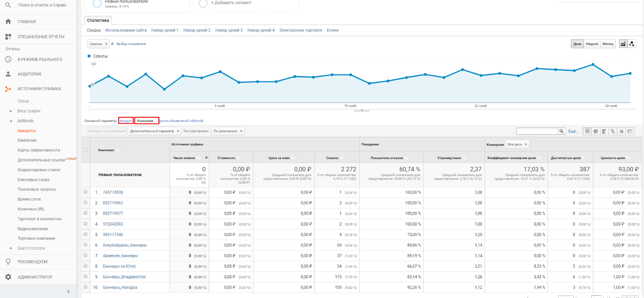Check the box for row 892719962
Screen dimensions: 644x298
coord(85,203)
